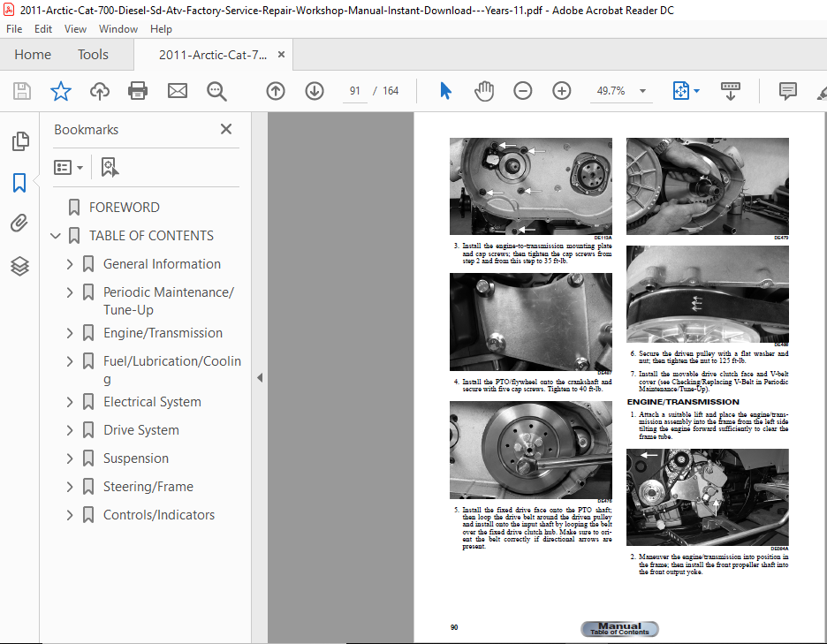Click the V-belt directional arrows photo
Viewport: 827px width, 644px height.
coord(707,294)
